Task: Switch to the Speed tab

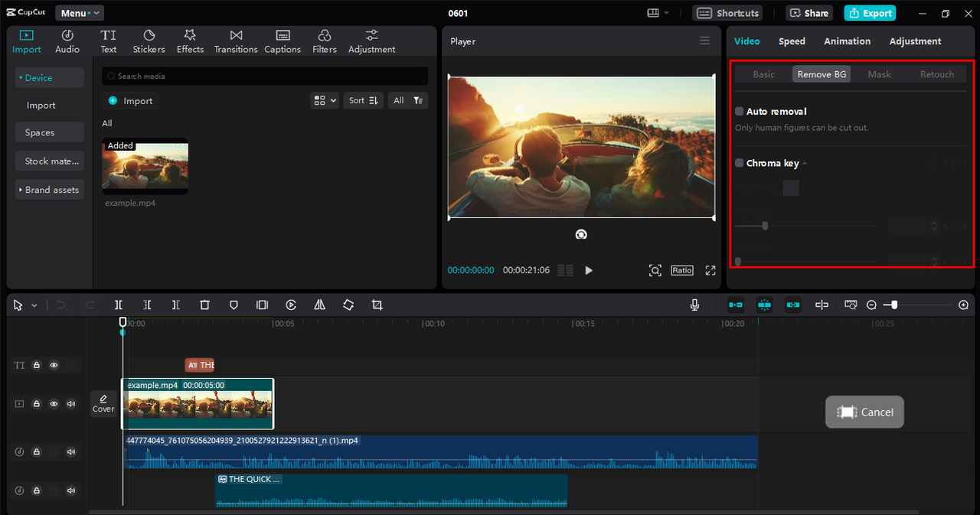Action: pyautogui.click(x=792, y=41)
